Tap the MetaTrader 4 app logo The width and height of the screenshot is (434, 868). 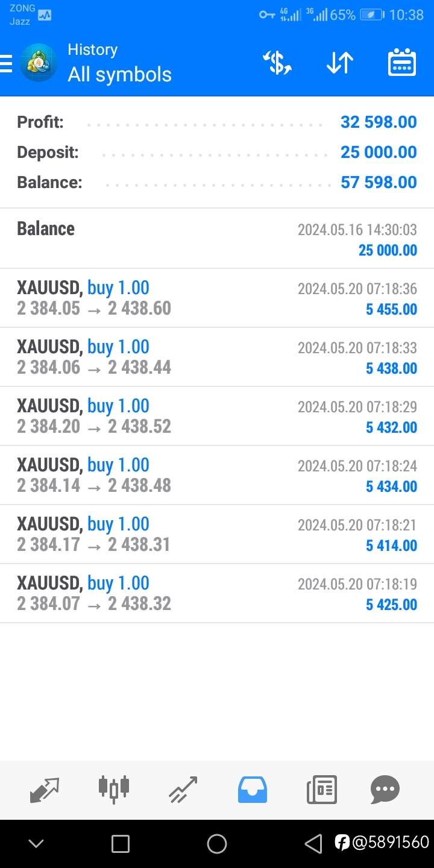coord(39,63)
